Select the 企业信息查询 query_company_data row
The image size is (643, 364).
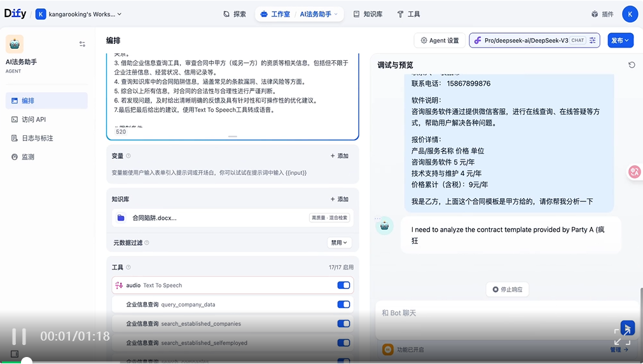click(233, 305)
